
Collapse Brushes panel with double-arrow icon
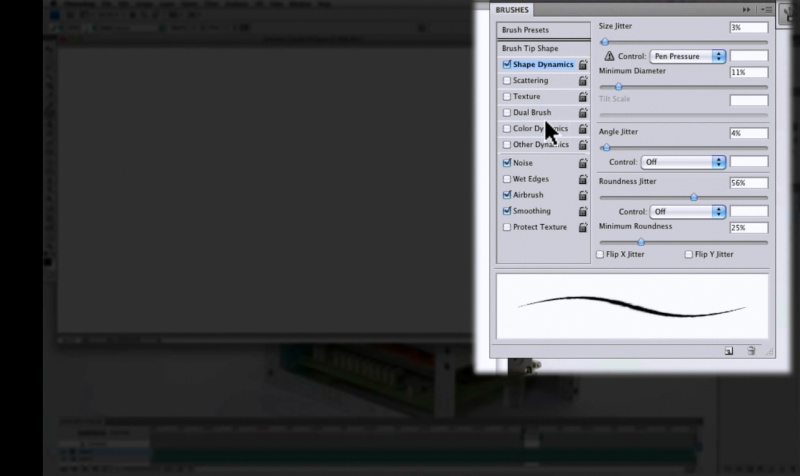pyautogui.click(x=746, y=10)
